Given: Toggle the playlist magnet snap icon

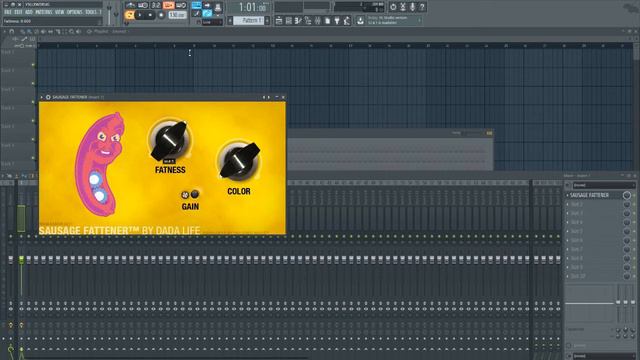Looking at the screenshot, I should point(11,31).
